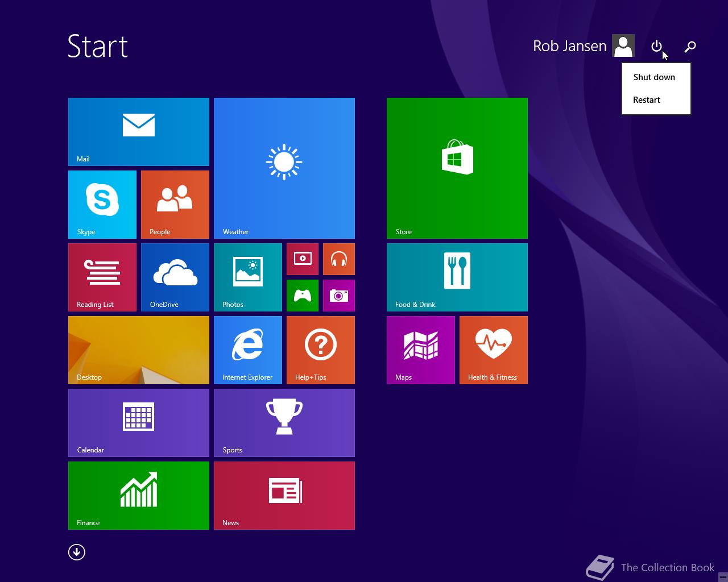Open the Finance tile
Viewport: 728px width, 582px height.
[x=139, y=496]
